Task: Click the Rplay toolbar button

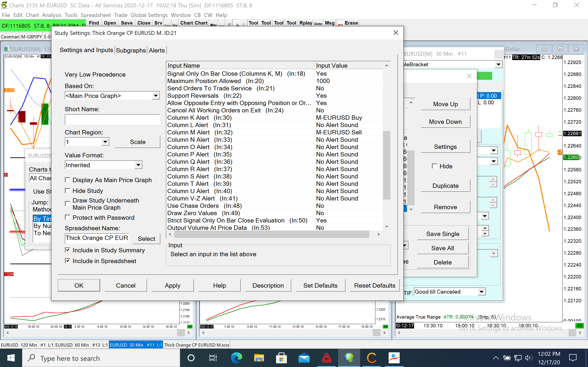Action: click(x=305, y=23)
